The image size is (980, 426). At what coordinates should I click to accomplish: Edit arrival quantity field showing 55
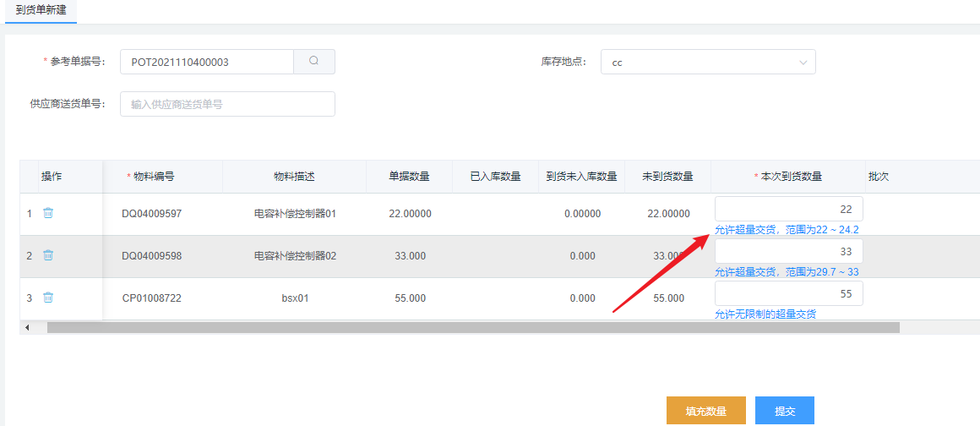click(x=788, y=293)
